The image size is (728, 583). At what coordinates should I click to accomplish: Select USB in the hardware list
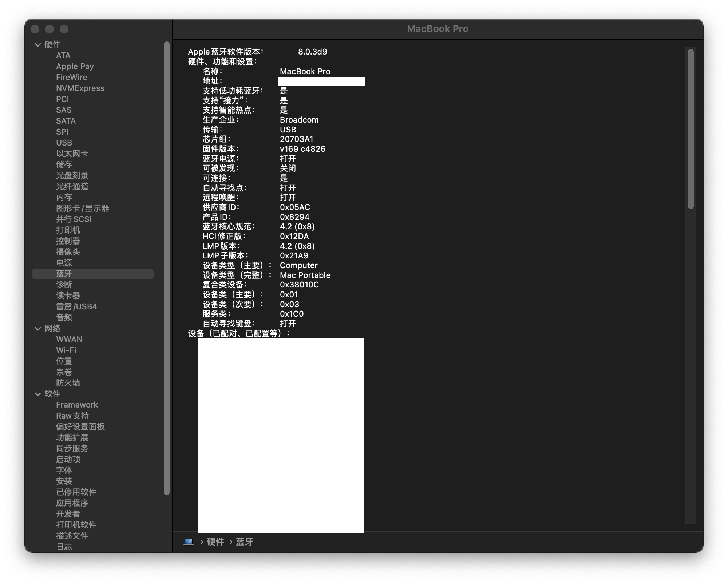tap(64, 143)
